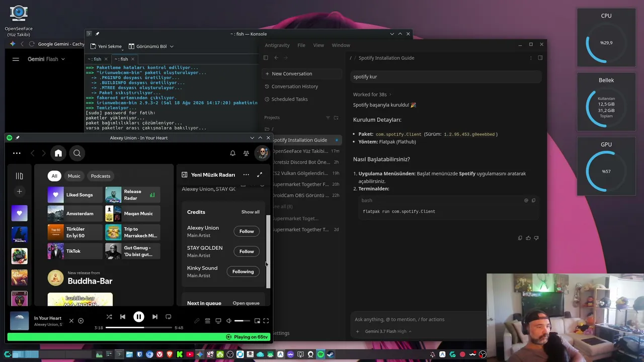
Task: Select the Podcasts filter chip
Action: pos(101,176)
